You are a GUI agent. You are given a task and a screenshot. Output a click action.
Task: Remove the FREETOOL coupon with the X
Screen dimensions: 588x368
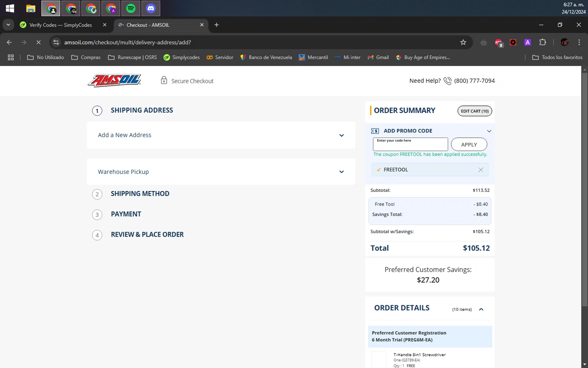(x=481, y=170)
